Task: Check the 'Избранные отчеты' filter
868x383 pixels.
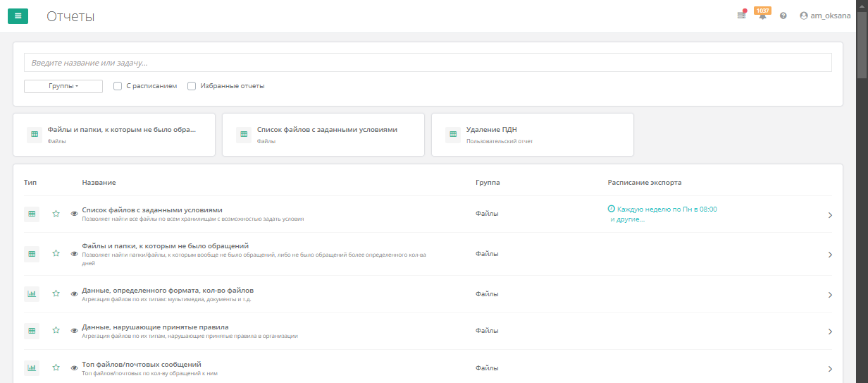Action: (192, 86)
